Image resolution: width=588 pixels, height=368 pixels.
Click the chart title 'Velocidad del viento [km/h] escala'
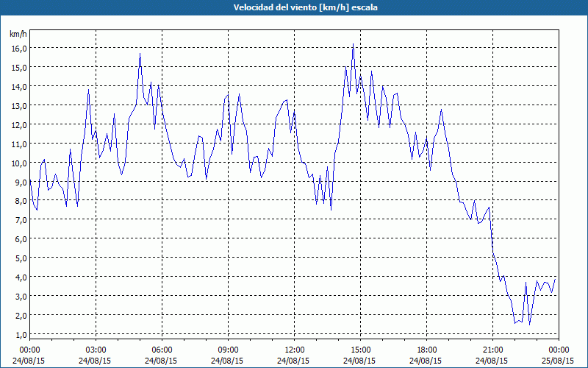(x=305, y=7)
